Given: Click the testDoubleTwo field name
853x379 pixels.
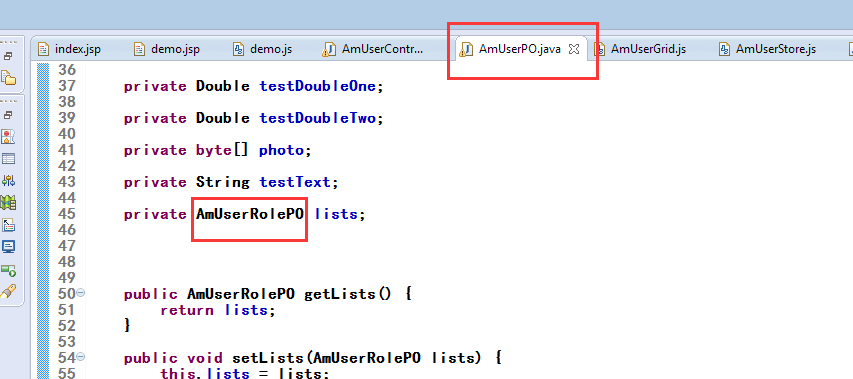Looking at the screenshot, I should click(317, 118).
